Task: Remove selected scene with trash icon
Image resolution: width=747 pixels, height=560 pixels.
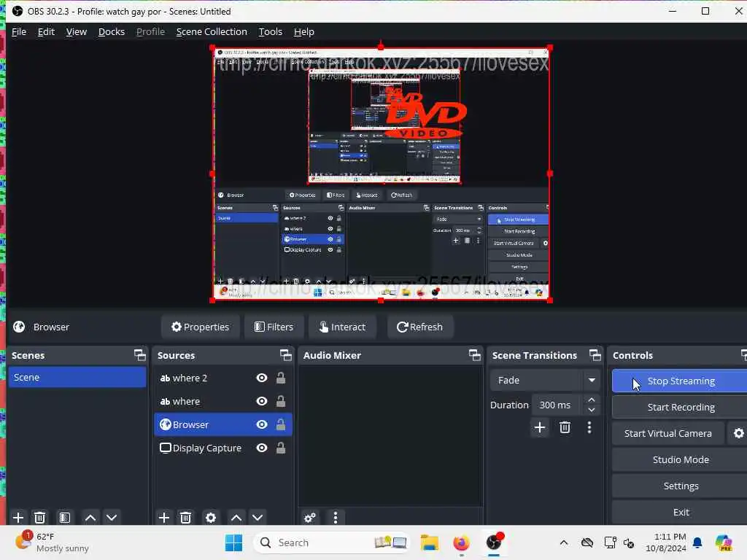Action: pos(40,517)
